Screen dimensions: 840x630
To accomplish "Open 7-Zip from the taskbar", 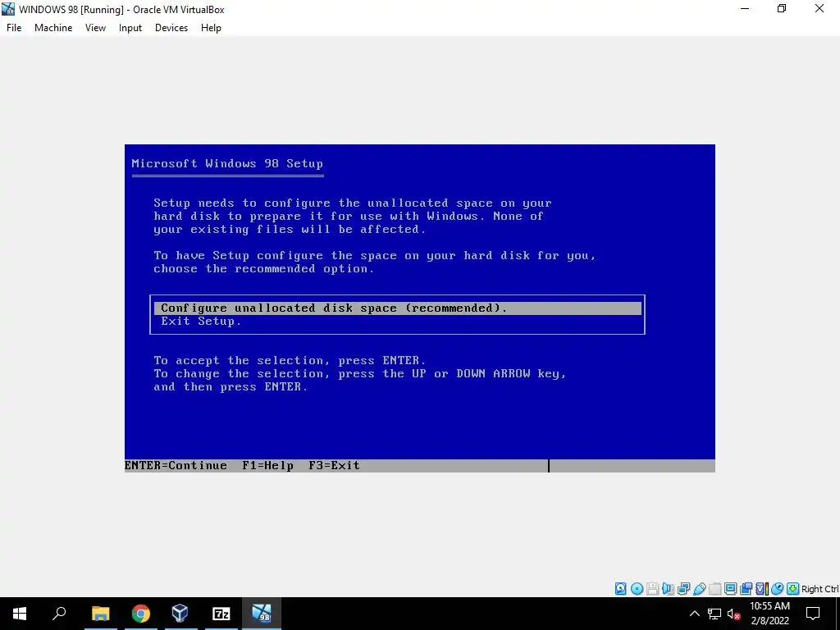I will tap(221, 614).
